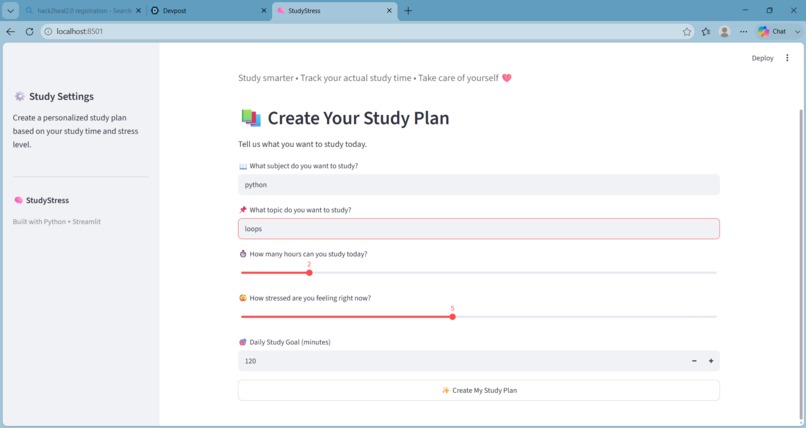Click the Study Settings gear icon in sidebar
Screen dimensions: 806x428
pos(20,96)
